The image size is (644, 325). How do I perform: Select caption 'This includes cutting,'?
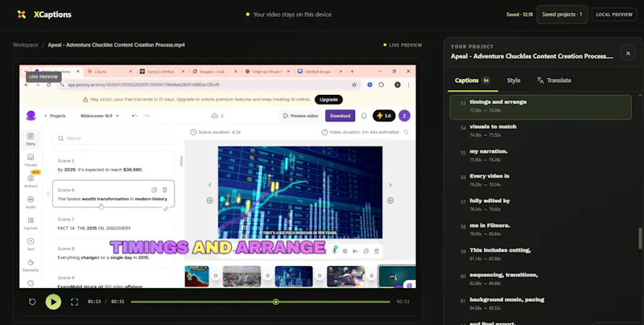click(540, 253)
